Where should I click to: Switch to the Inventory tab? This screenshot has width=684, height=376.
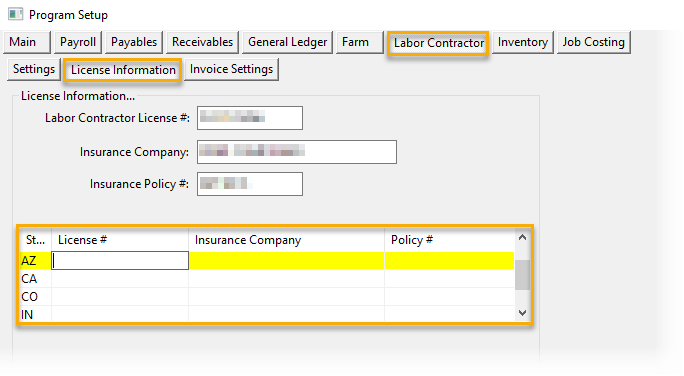(523, 42)
